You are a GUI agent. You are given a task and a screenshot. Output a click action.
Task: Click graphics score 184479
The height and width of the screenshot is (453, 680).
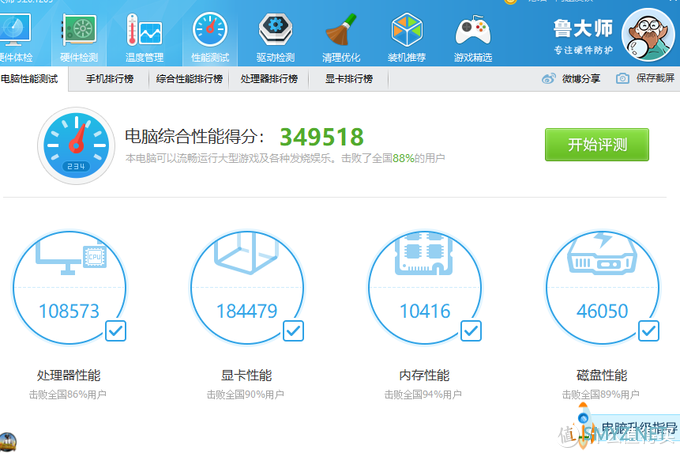pyautogui.click(x=247, y=311)
